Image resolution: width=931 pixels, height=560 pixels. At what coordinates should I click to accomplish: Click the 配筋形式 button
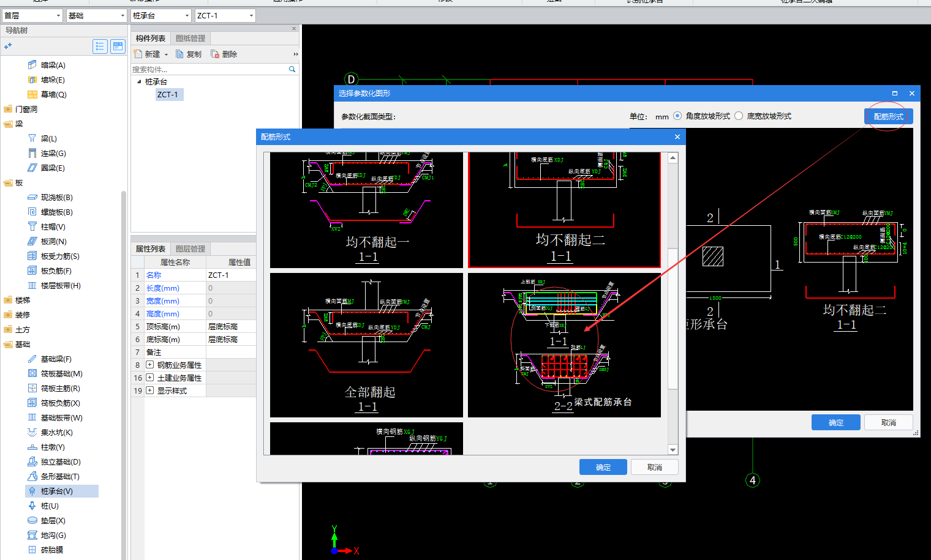coord(889,116)
